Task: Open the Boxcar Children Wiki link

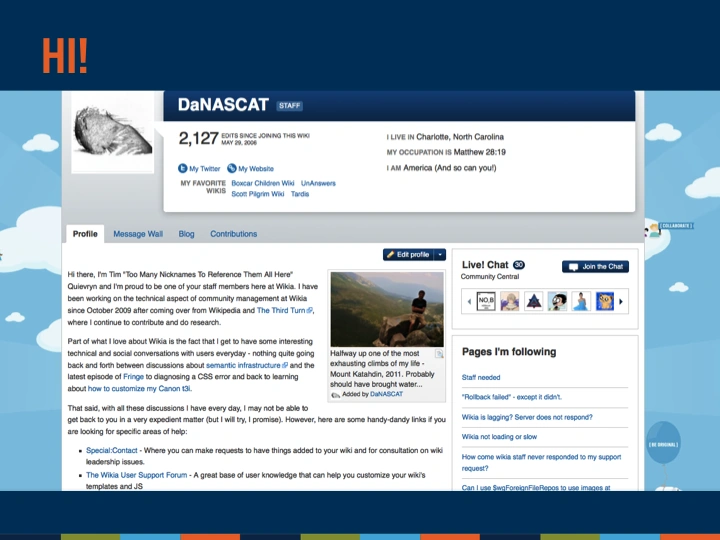Action: tap(262, 184)
